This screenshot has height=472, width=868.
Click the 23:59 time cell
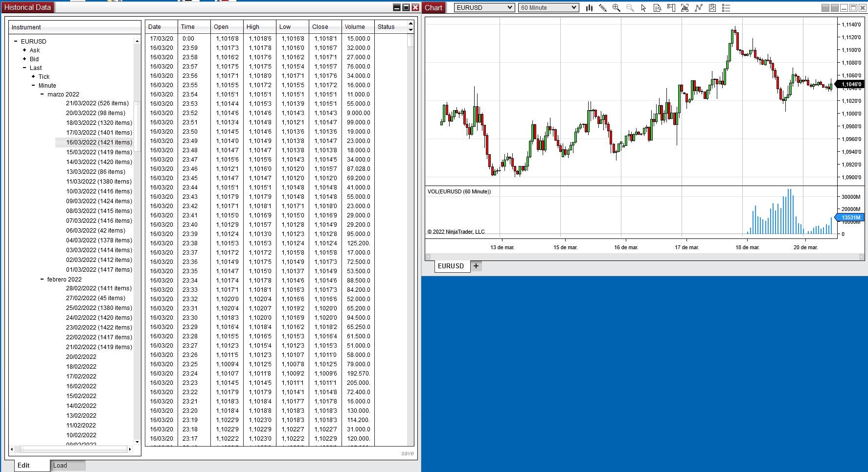190,48
